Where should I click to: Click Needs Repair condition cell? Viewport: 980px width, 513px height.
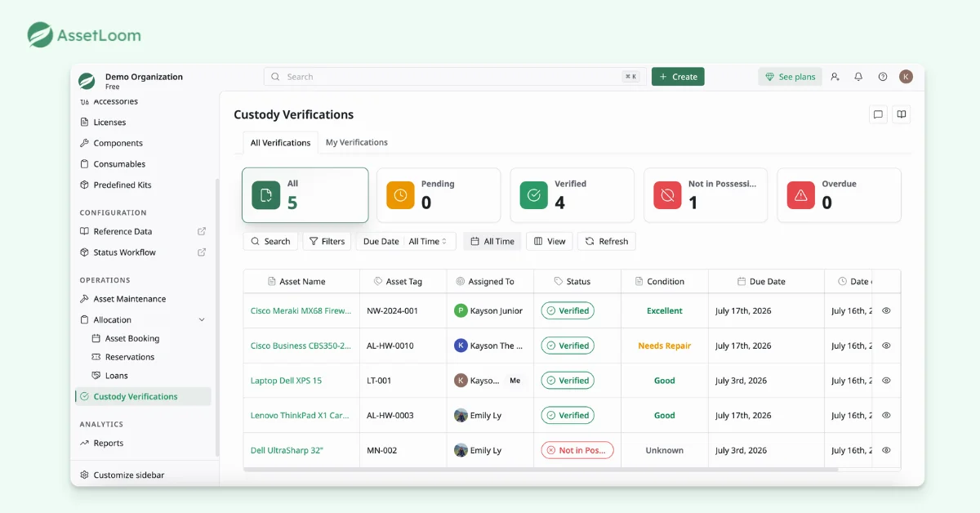pos(665,346)
